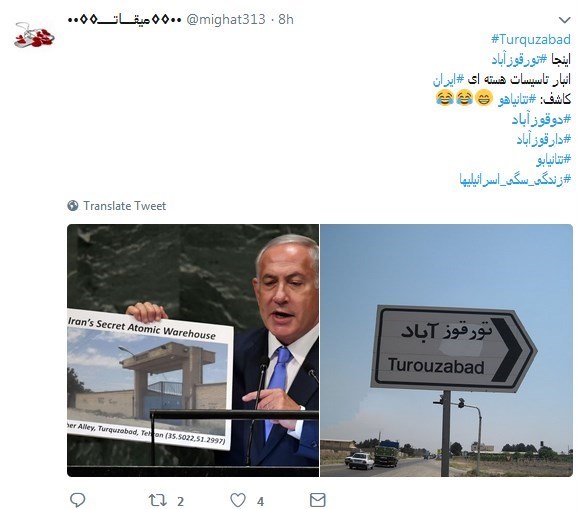Open the #Turquzabad hashtag
This screenshot has height=509, width=583.
[x=531, y=39]
